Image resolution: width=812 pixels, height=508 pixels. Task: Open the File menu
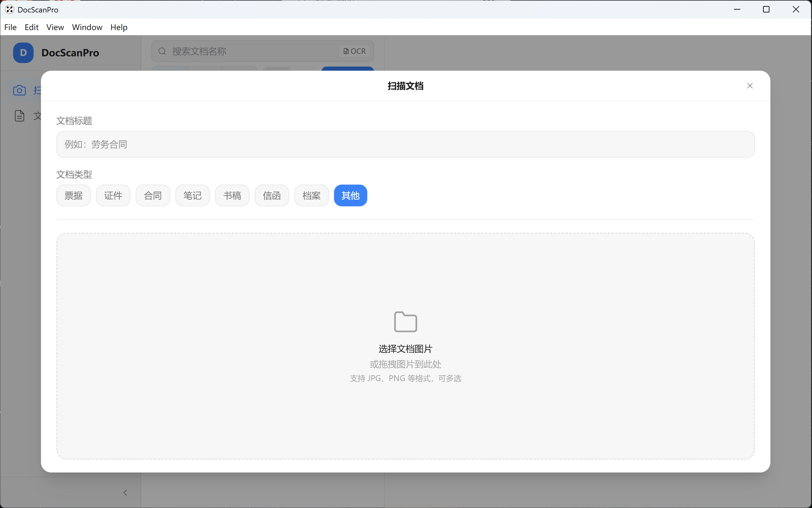click(11, 27)
